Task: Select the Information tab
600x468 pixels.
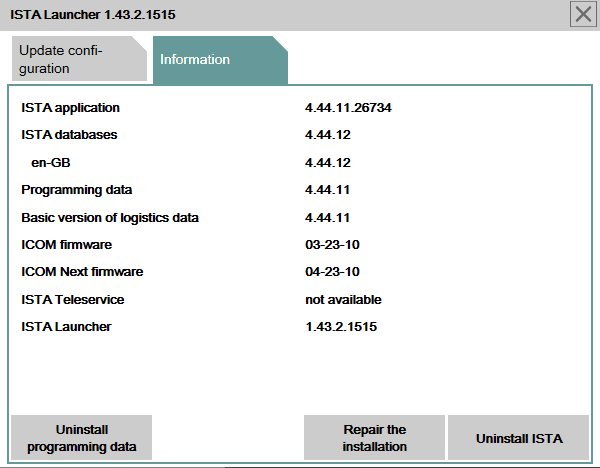Action: [x=220, y=60]
